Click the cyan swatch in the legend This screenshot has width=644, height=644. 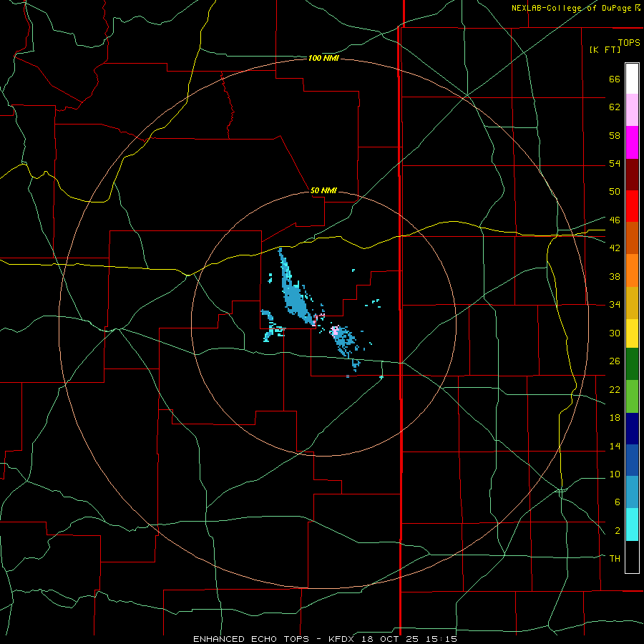click(x=632, y=525)
